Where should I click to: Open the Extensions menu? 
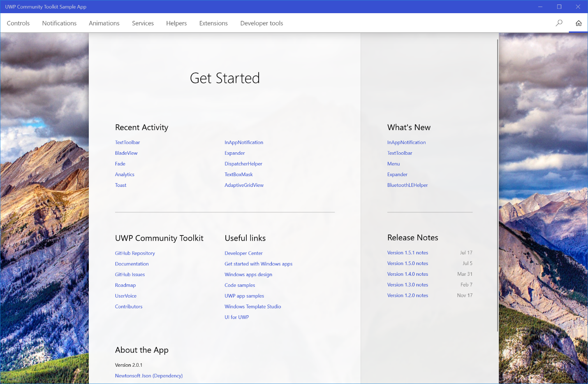[213, 23]
